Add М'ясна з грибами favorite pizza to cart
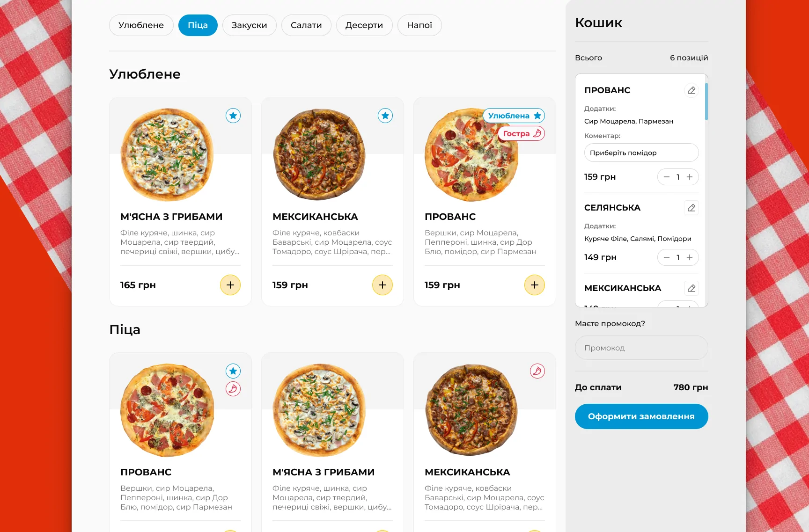Image resolution: width=809 pixels, height=532 pixels. (230, 285)
